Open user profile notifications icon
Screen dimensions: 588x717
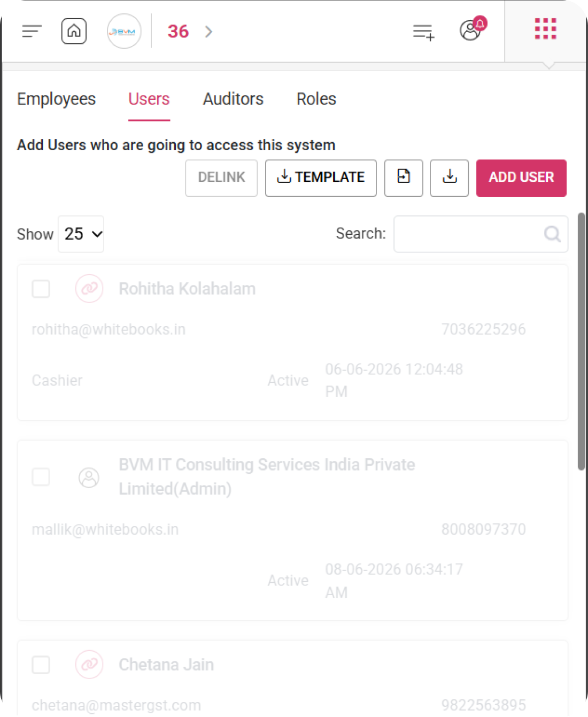pos(473,29)
